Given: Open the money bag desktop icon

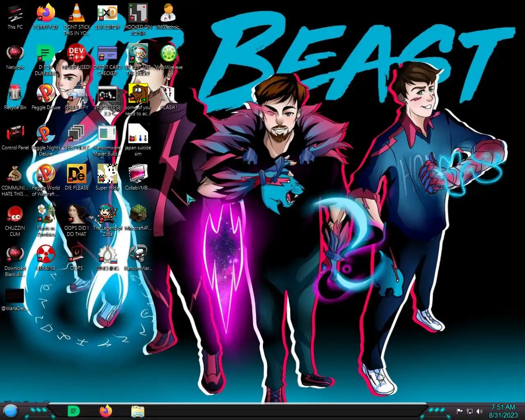Looking at the screenshot, I should tap(15, 180).
